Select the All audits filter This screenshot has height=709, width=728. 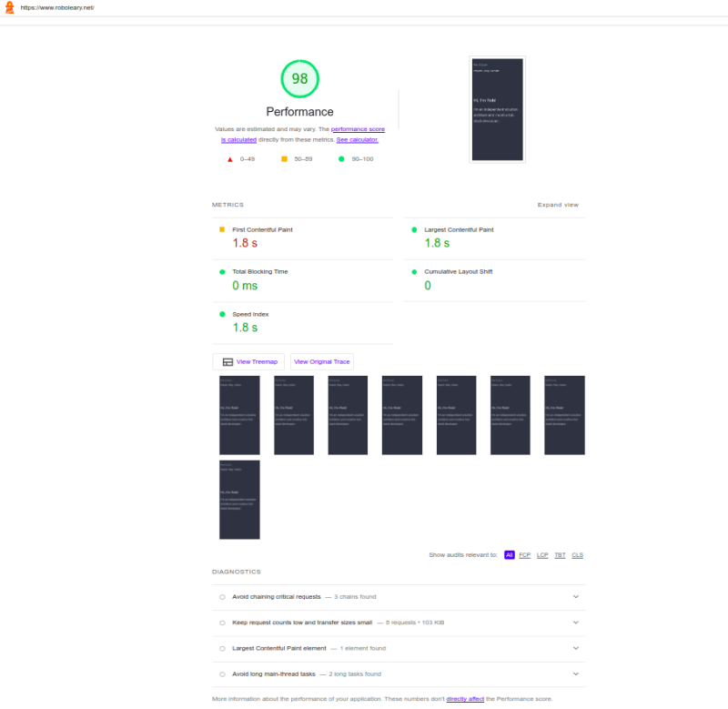510,555
